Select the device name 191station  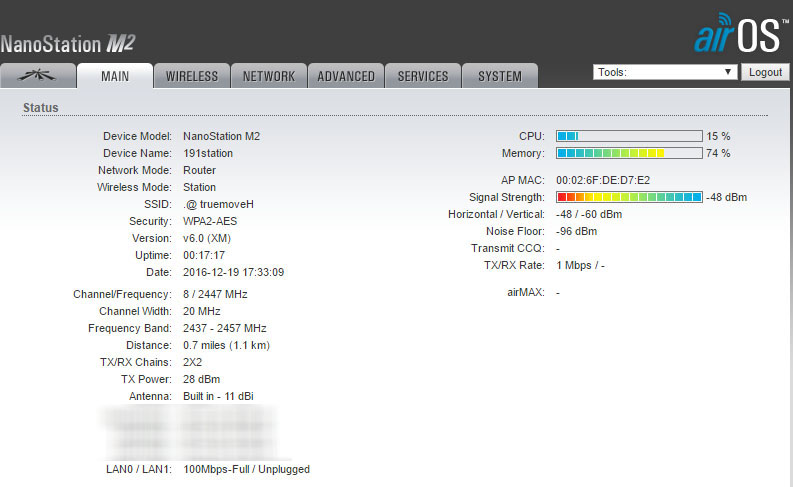coord(208,153)
